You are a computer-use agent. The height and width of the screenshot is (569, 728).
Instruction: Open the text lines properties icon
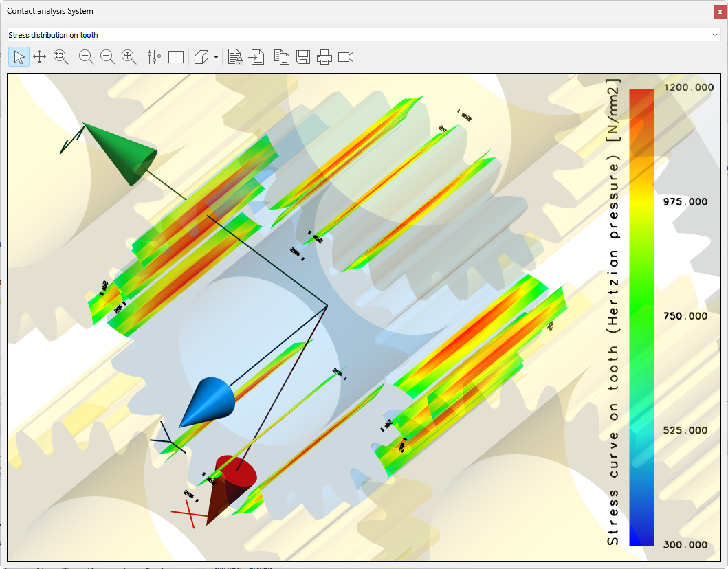tap(176, 57)
